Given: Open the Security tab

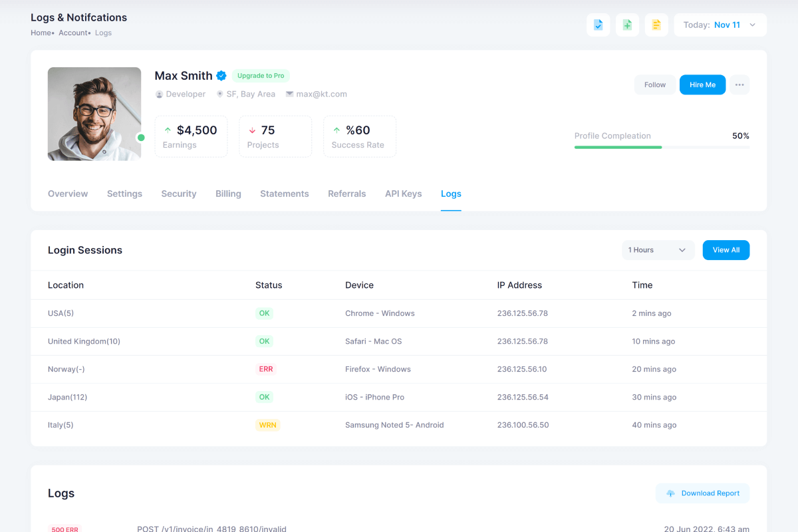Looking at the screenshot, I should point(179,194).
